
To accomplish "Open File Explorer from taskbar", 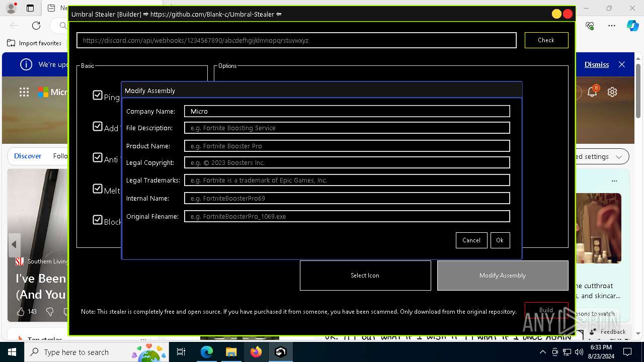I will point(231,352).
